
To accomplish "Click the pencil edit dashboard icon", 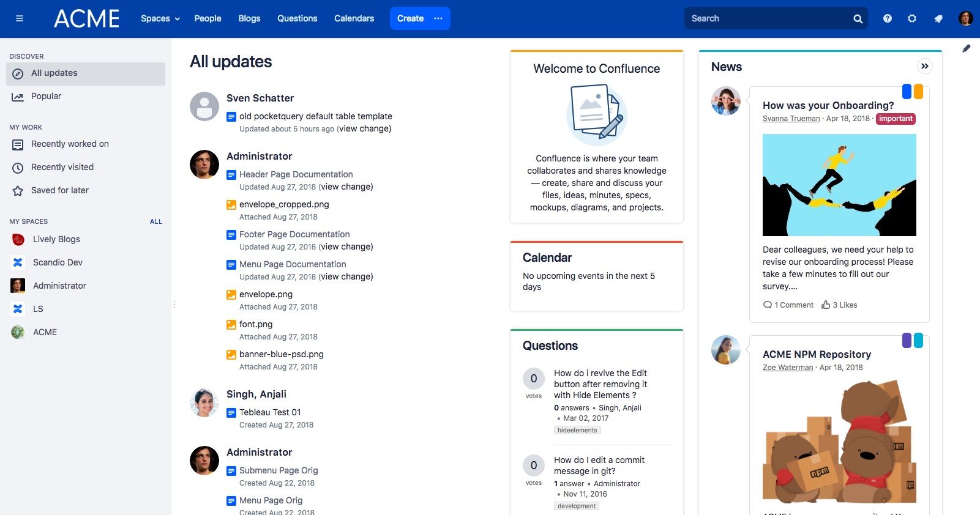I will [967, 48].
